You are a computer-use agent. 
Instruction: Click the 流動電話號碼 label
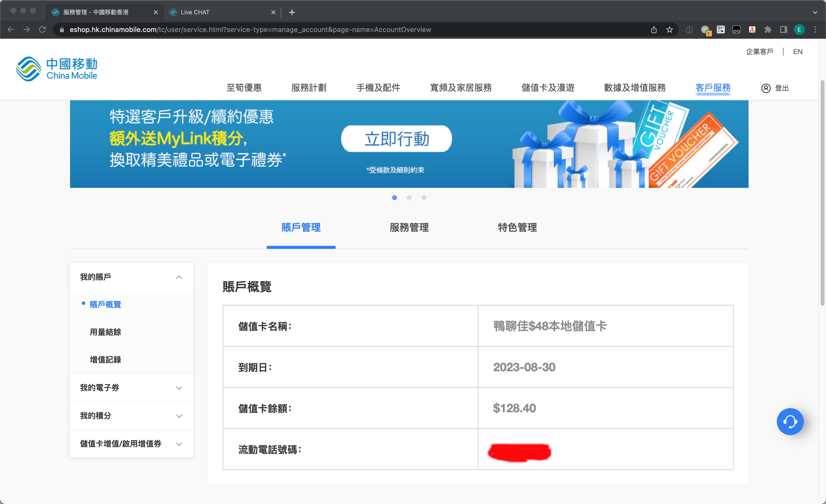269,450
